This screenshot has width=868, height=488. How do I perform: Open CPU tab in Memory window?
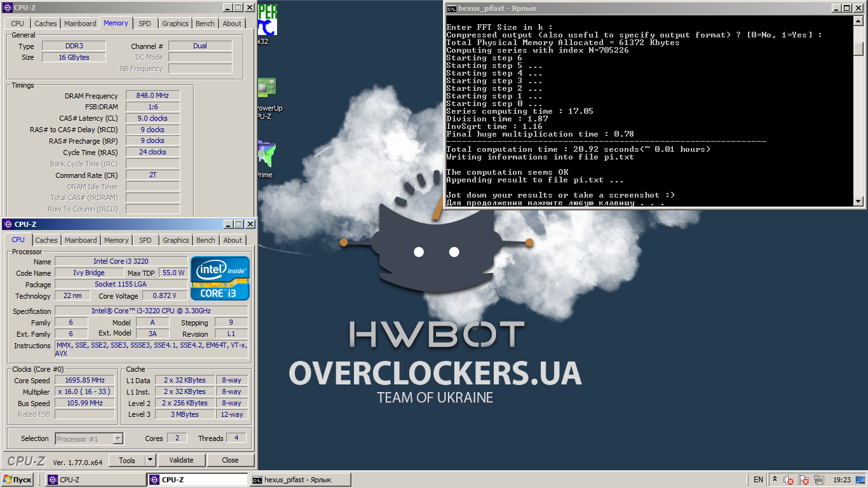coord(17,24)
